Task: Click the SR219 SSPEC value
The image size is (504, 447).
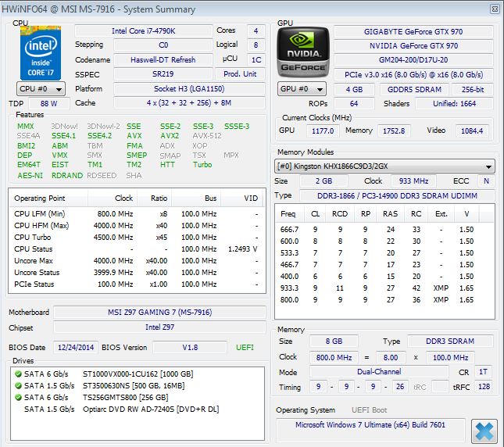Action: (x=163, y=74)
